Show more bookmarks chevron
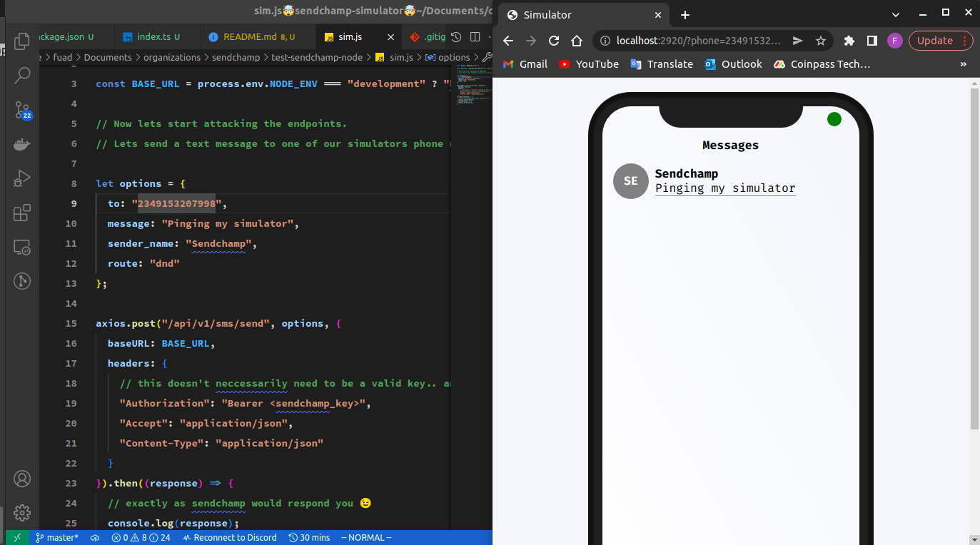980x545 pixels. (x=963, y=64)
